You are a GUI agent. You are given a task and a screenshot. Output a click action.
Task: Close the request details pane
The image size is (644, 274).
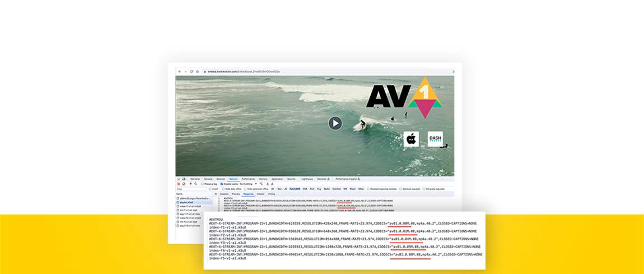coord(216,194)
